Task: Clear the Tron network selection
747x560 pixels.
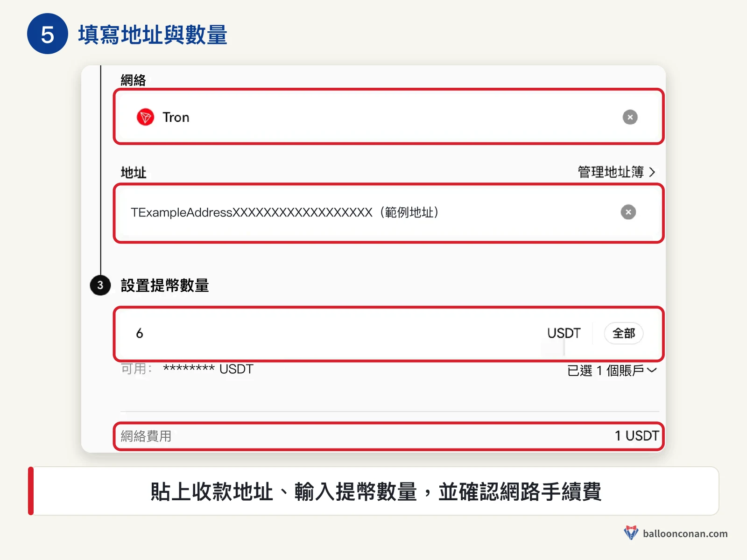Action: pos(630,117)
